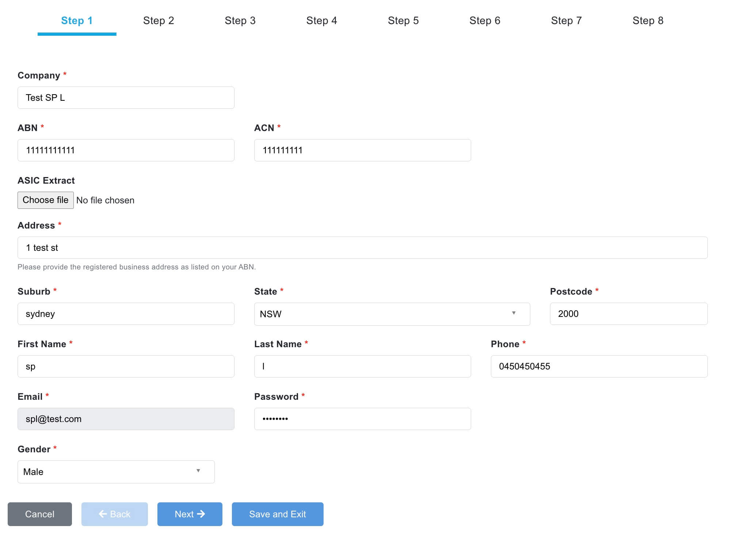This screenshot has width=756, height=533.
Task: Click the Email field with spl@test.com
Action: point(126,419)
